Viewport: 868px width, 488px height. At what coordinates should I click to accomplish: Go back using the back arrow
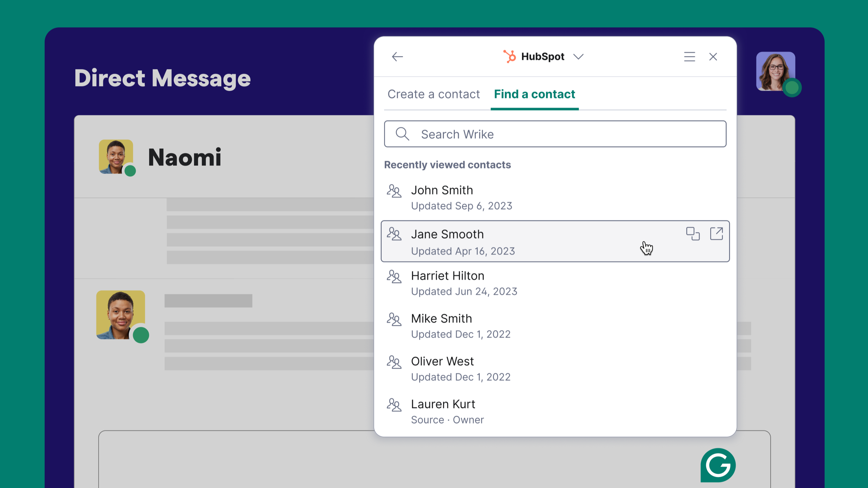(x=397, y=57)
